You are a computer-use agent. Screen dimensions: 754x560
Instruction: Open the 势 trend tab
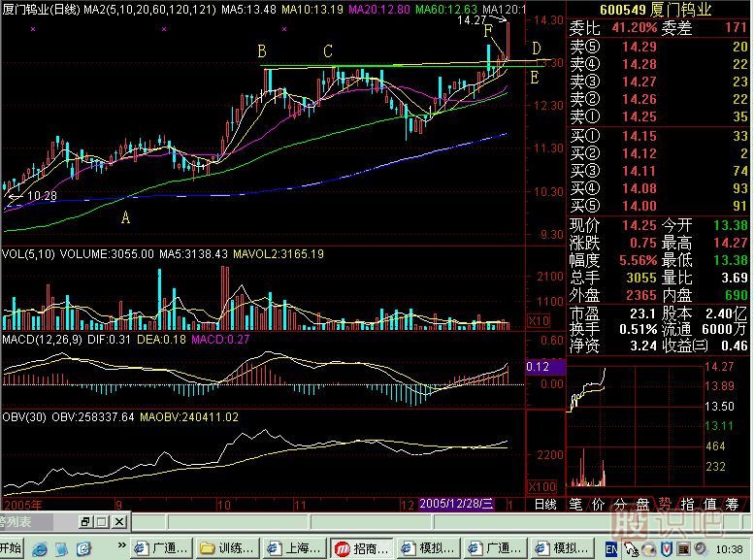[666, 504]
